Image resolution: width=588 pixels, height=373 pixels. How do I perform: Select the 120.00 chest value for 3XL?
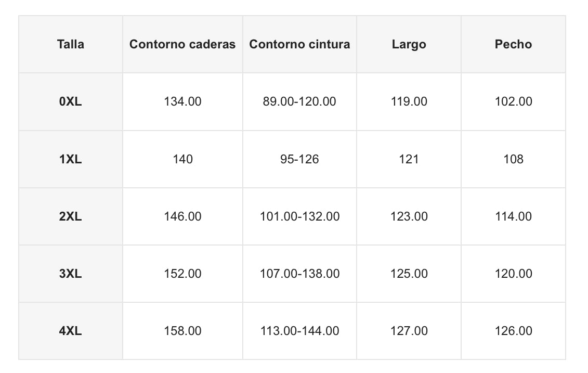(513, 274)
